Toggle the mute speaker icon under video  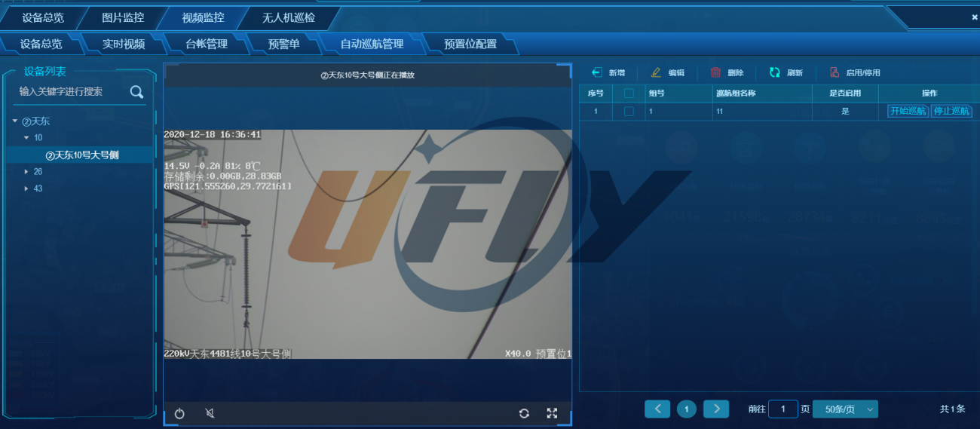[x=210, y=413]
